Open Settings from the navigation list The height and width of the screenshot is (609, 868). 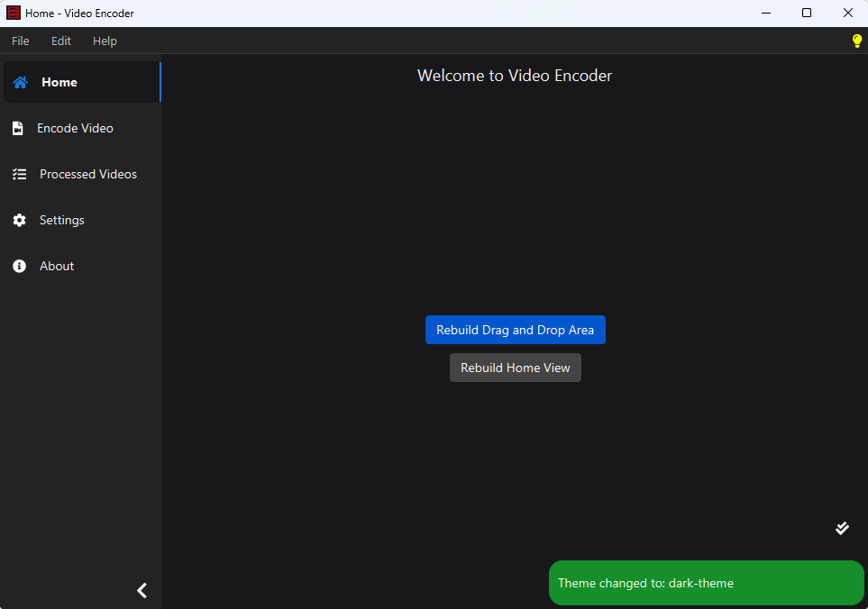click(x=61, y=220)
